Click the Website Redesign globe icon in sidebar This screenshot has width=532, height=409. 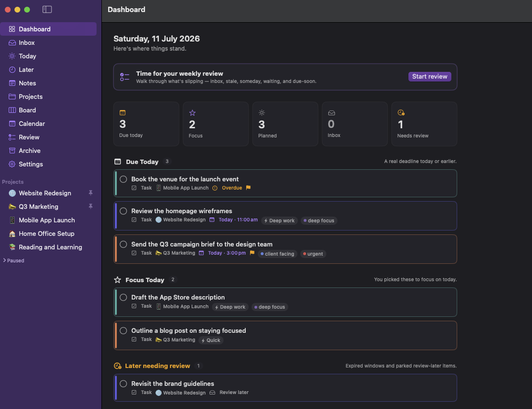click(x=12, y=193)
